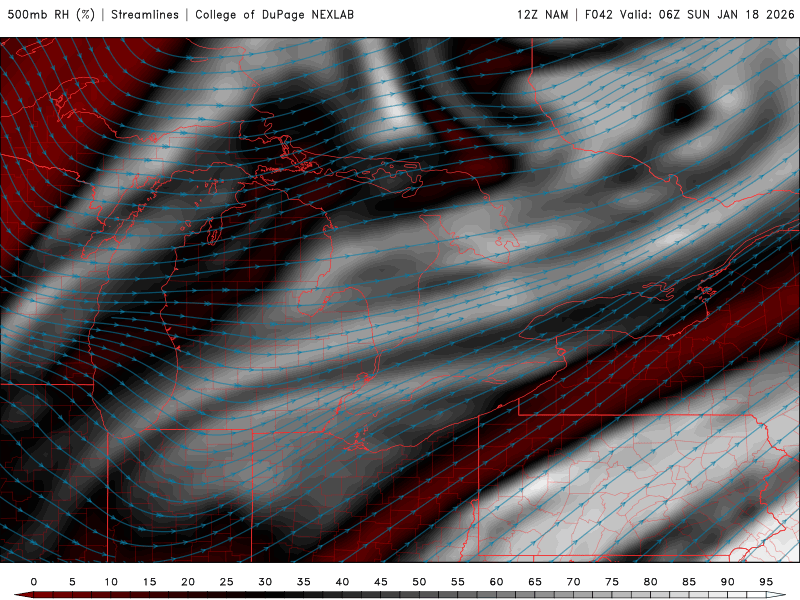Click the "30" value on the color scale

pyautogui.click(x=265, y=582)
